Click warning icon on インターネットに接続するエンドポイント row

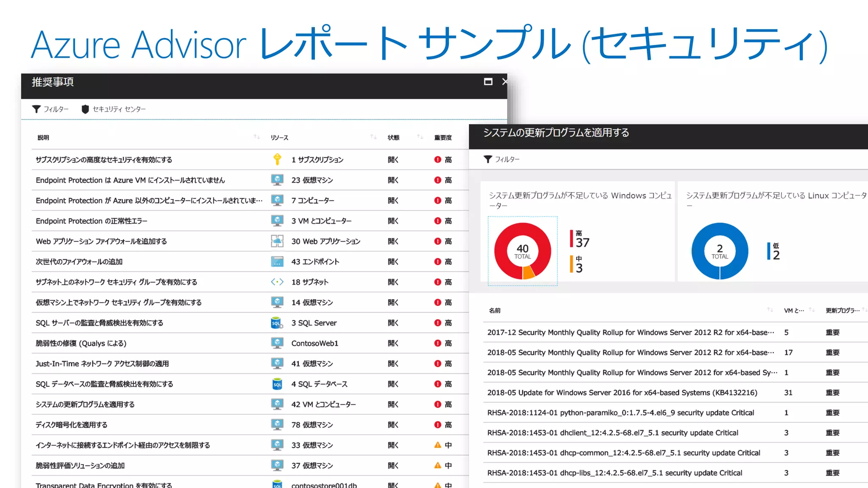[438, 445]
